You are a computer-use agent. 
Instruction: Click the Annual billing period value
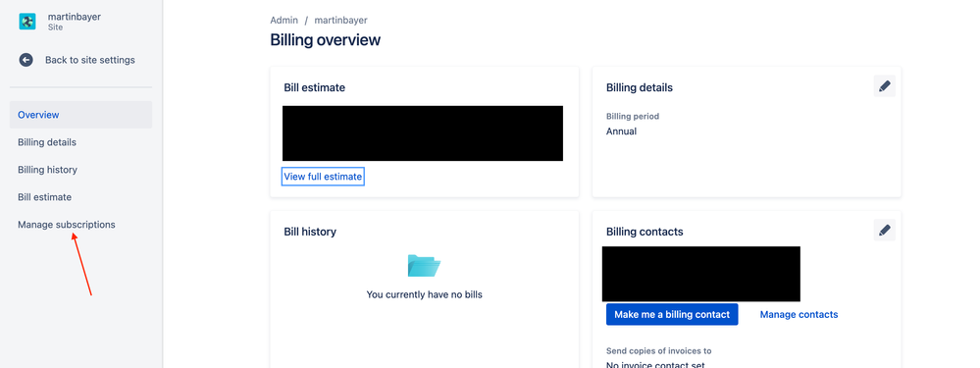click(621, 131)
